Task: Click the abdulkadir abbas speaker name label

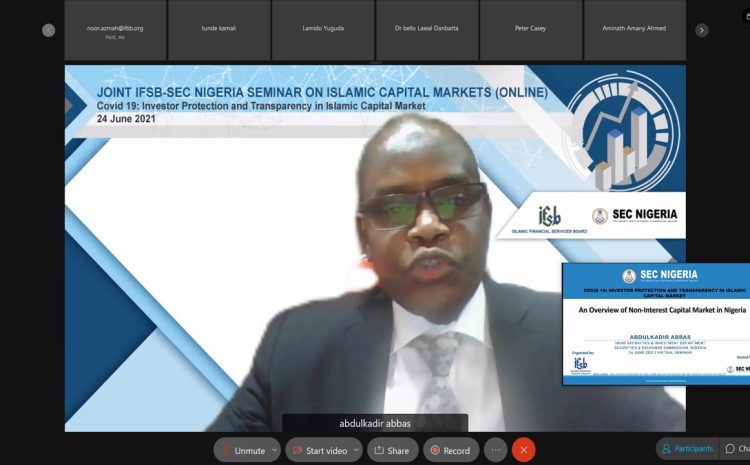Action: coord(375,423)
